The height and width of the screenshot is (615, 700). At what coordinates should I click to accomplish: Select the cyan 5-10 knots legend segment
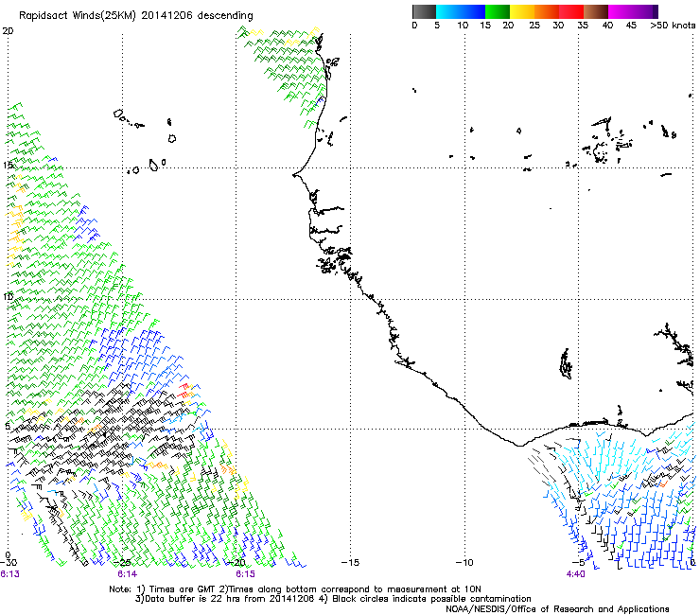point(448,11)
